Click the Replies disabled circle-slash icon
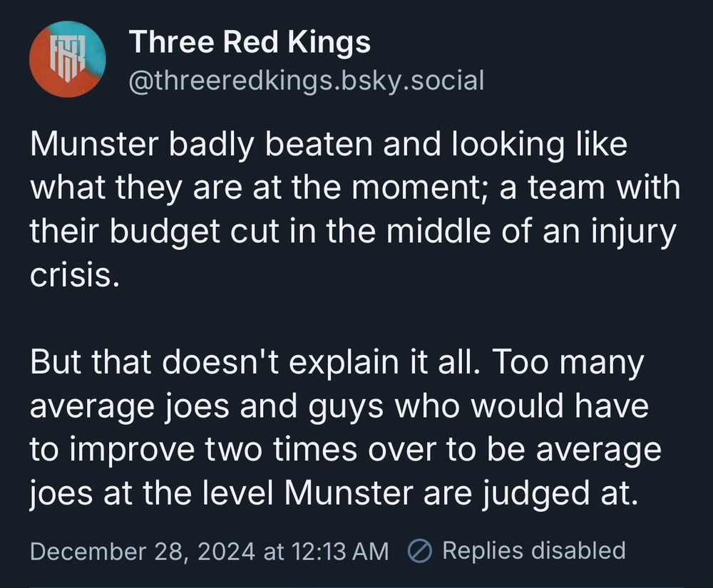The image size is (713, 588). 419,551
